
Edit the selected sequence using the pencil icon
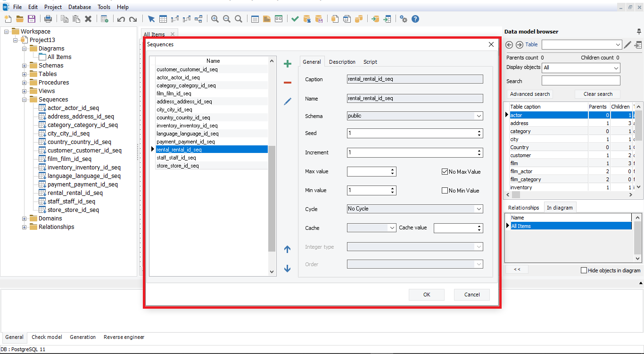[288, 101]
